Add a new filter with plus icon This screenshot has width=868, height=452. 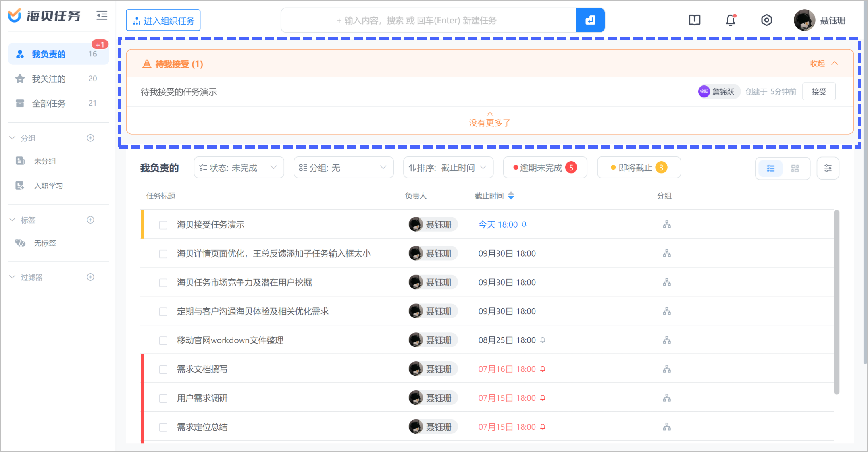pyautogui.click(x=90, y=277)
